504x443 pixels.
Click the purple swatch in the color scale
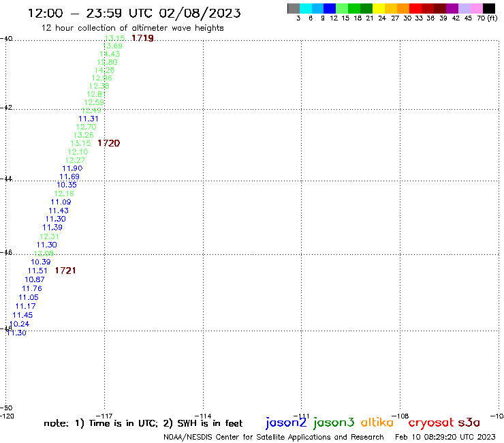(x=452, y=8)
